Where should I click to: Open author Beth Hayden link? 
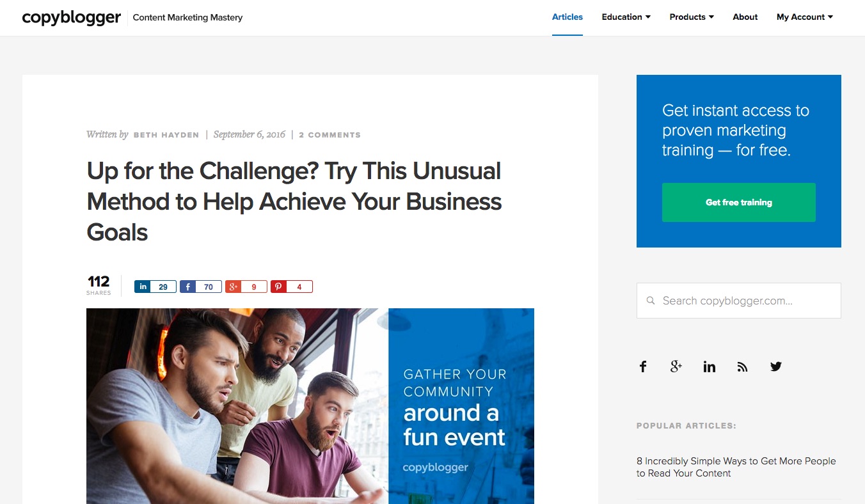pos(166,135)
